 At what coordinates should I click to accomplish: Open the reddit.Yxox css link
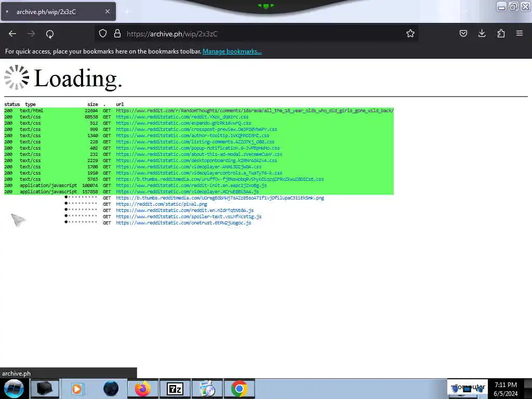(x=182, y=117)
